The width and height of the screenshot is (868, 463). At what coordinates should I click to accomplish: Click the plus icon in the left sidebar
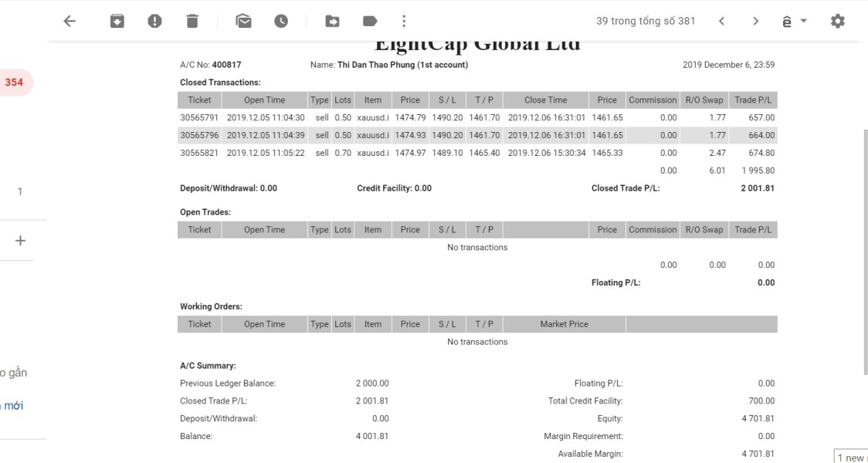21,241
